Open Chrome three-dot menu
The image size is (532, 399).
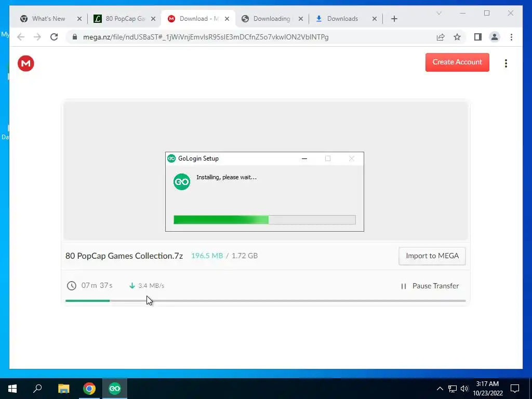click(x=511, y=37)
